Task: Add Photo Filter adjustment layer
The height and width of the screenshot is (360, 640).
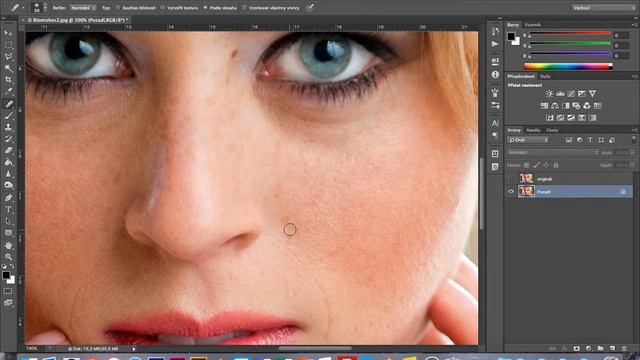Action: [576, 106]
